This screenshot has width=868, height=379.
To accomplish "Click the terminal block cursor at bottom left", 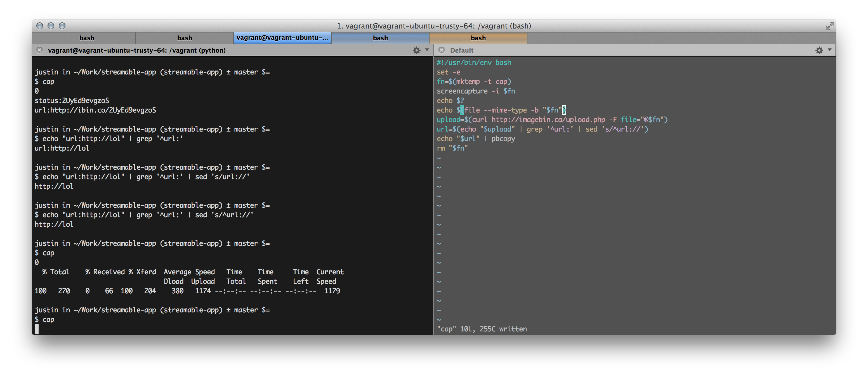I will pyautogui.click(x=36, y=329).
